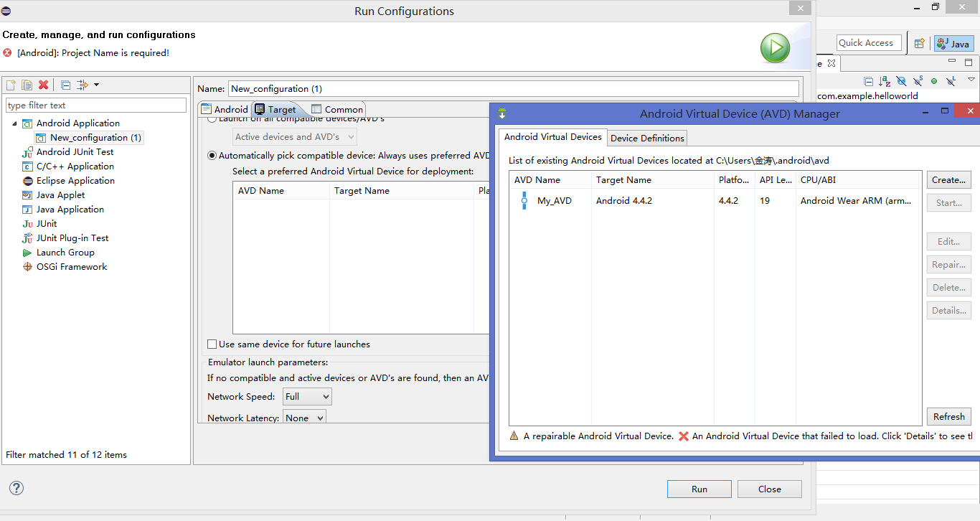Viewport: 980px width, 521px height.
Task: Delete selected launch configuration with red X
Action: point(43,85)
